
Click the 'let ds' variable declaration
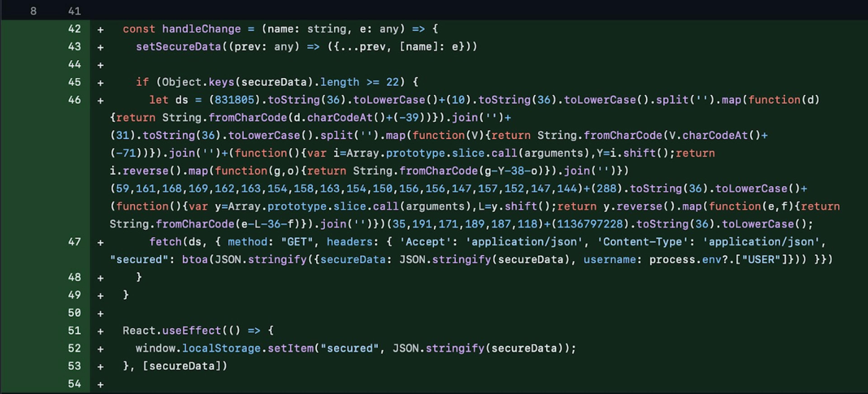(x=168, y=100)
